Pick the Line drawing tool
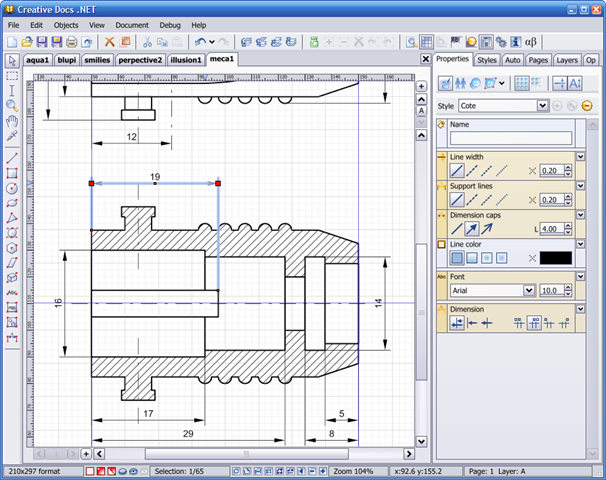 (x=12, y=158)
